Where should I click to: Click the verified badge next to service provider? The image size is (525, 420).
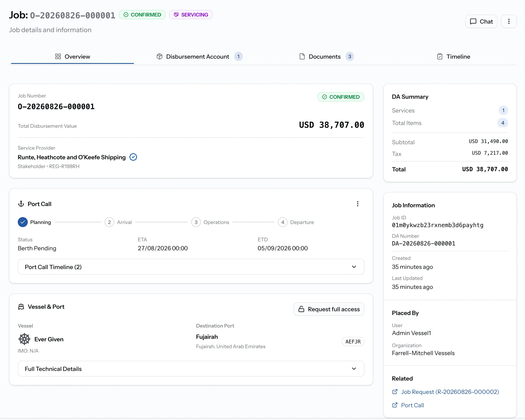133,157
